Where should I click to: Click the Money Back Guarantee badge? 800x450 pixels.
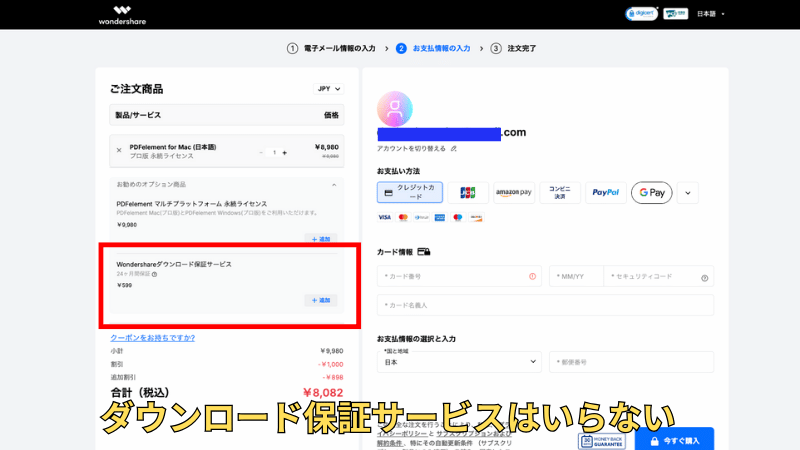pos(602,441)
